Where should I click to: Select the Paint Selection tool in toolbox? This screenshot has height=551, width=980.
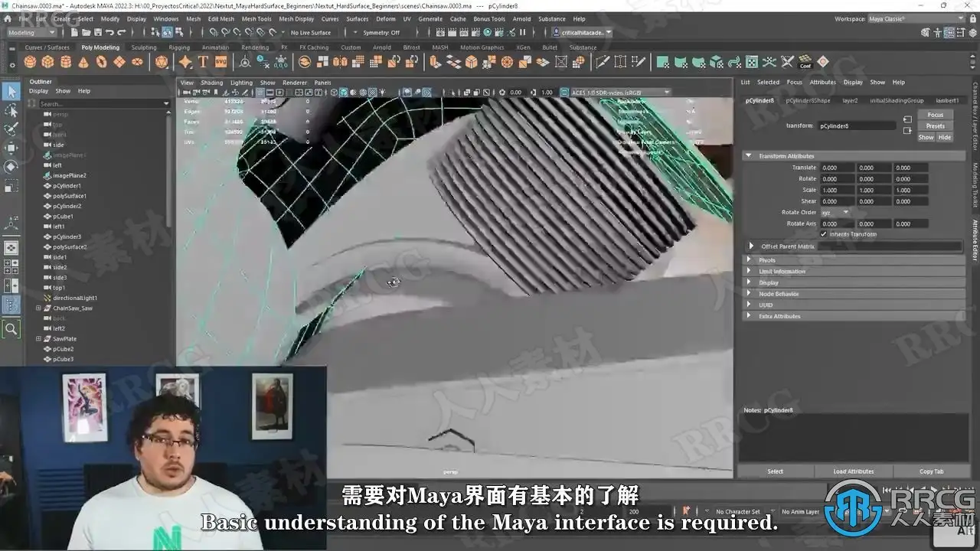coord(11,129)
